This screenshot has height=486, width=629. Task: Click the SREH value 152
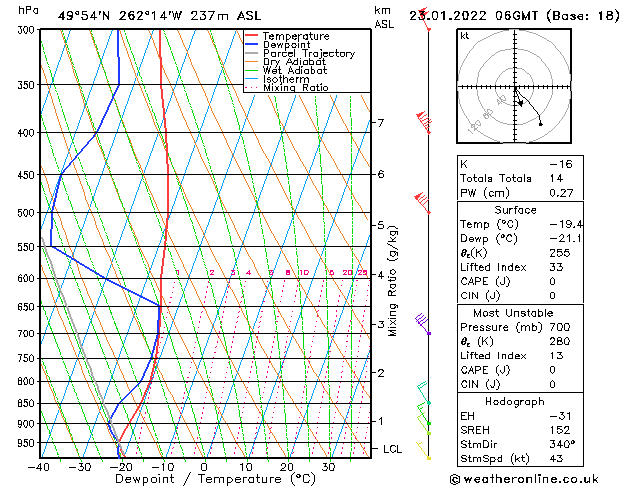point(560,430)
